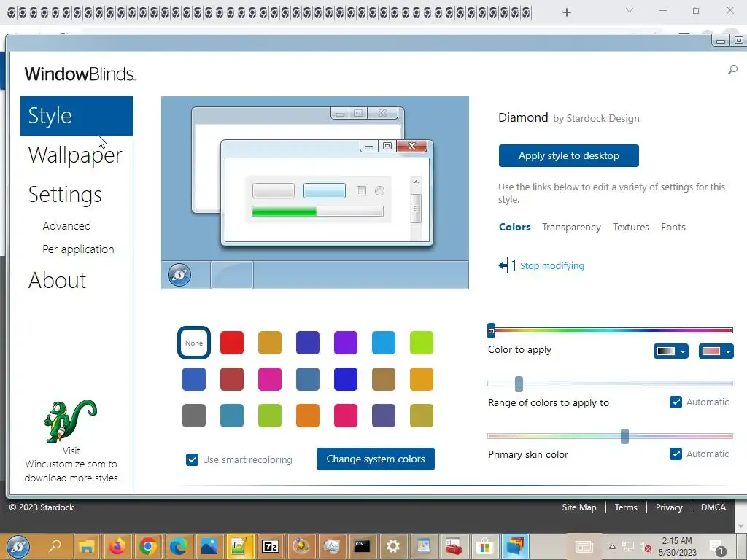Image resolution: width=747 pixels, height=560 pixels.
Task: Open the 7-Zip taskbar icon
Action: (x=271, y=547)
